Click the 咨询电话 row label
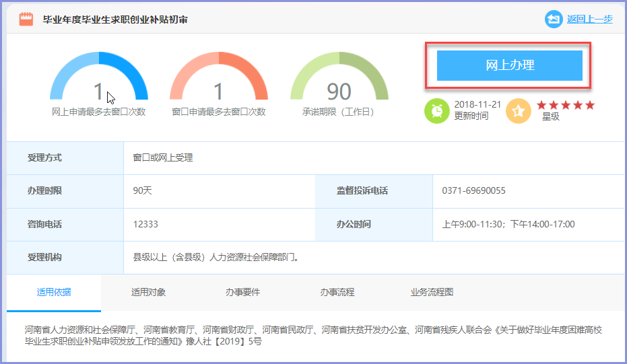 pos(44,225)
